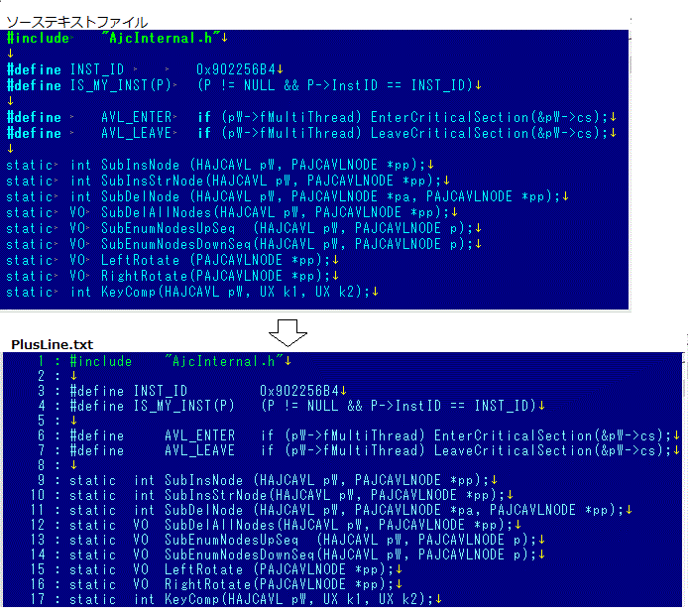Screen dimensions: 690x616
Task: Click KeyComp in the top source panel
Action: (129, 292)
